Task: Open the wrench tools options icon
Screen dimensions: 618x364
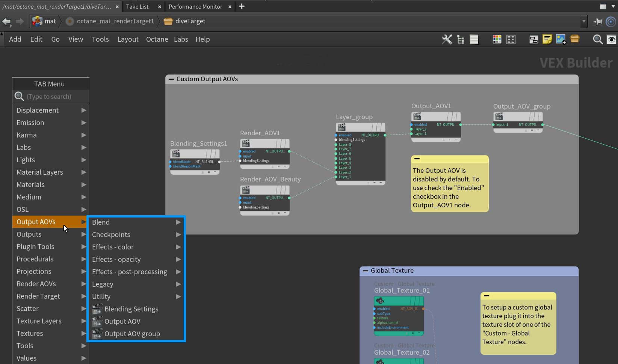Action: (447, 39)
